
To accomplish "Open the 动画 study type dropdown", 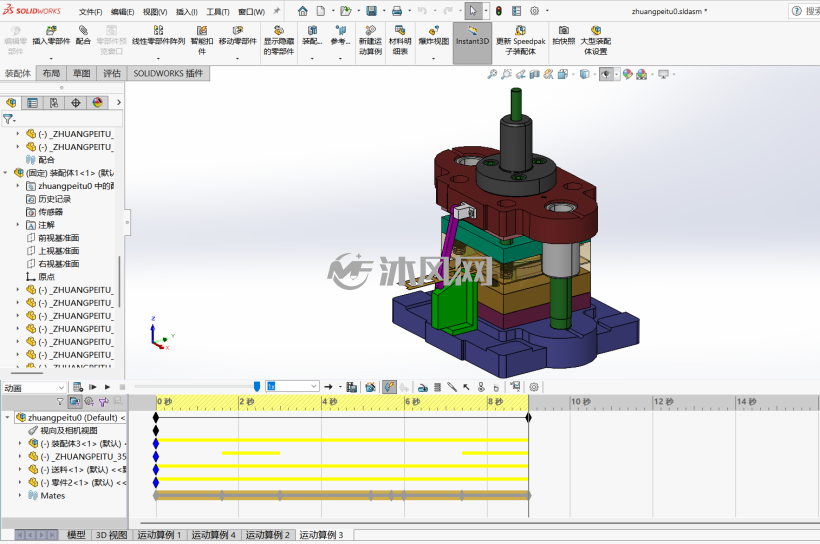I will pos(34,388).
